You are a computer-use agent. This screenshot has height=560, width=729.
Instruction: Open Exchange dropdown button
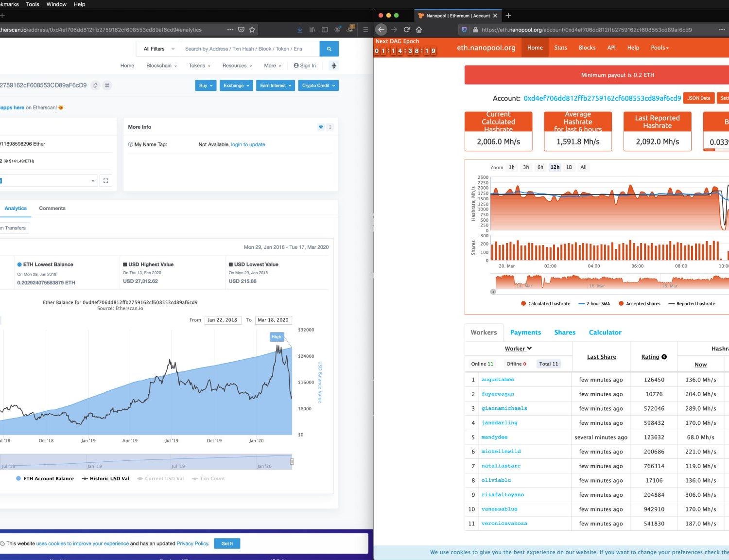click(x=236, y=86)
